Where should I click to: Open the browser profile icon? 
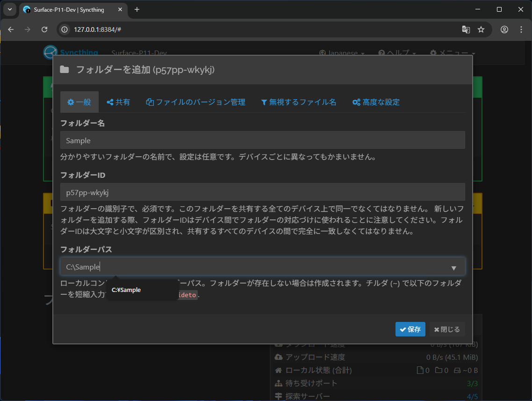[504, 29]
